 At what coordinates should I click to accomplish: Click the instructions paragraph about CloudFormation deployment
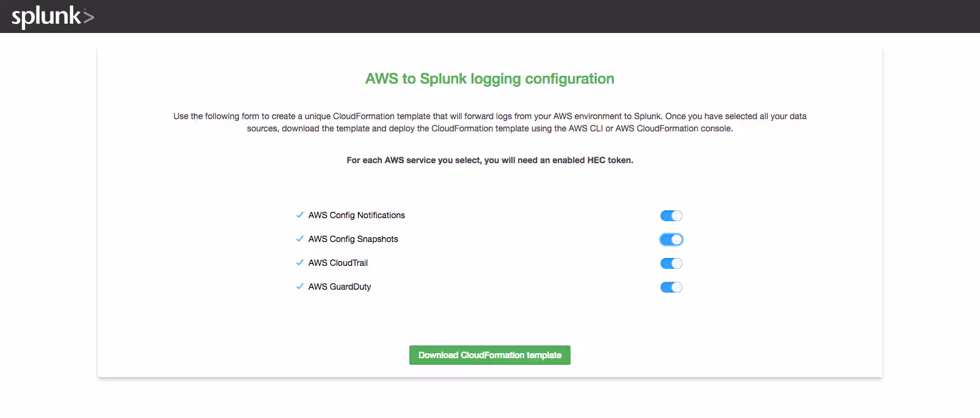(489, 122)
